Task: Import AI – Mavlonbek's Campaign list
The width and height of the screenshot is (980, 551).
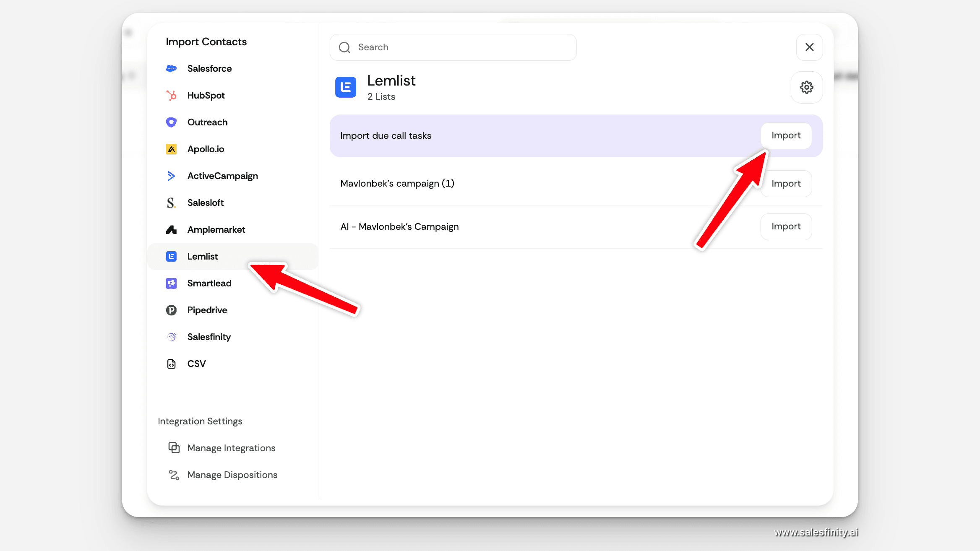Action: pos(786,226)
